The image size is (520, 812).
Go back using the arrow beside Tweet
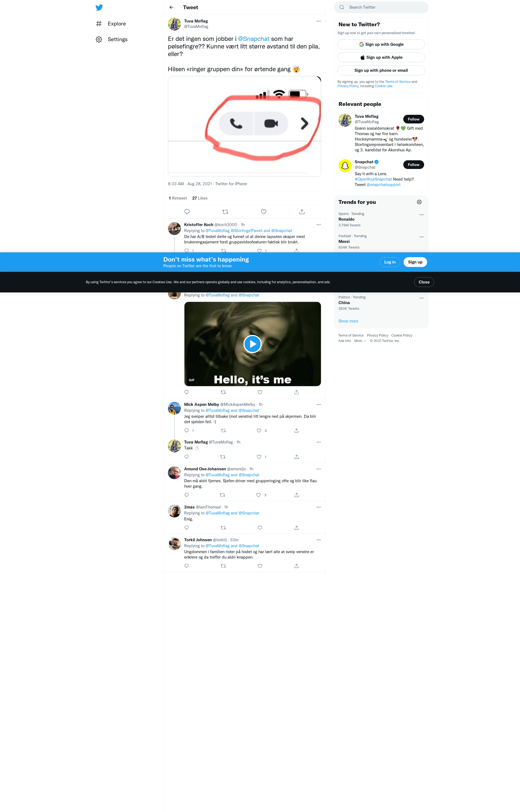pyautogui.click(x=171, y=7)
